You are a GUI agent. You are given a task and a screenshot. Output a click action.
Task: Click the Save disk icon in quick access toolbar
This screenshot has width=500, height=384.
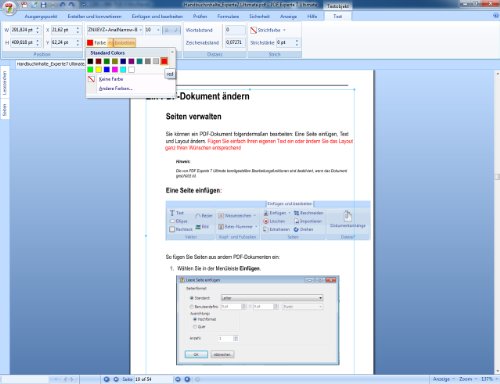pyautogui.click(x=44, y=5)
